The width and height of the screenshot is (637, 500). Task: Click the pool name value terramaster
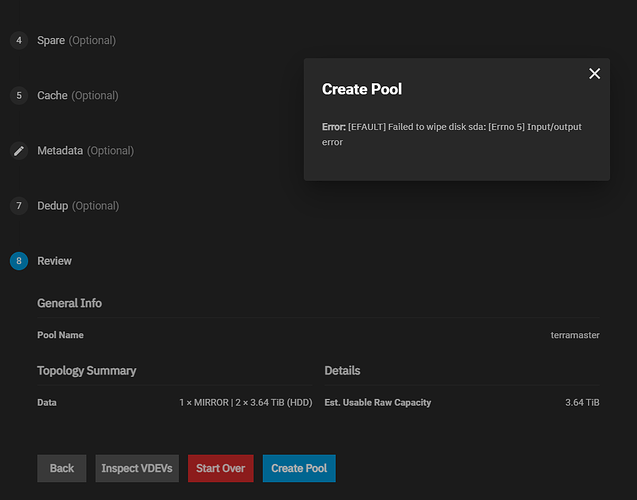click(x=575, y=335)
